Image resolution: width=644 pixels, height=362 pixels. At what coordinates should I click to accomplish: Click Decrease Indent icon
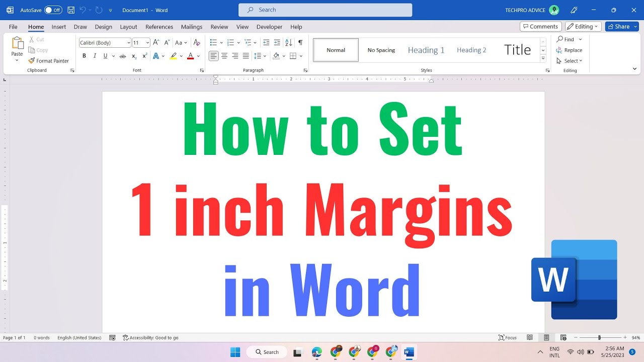tap(266, 43)
